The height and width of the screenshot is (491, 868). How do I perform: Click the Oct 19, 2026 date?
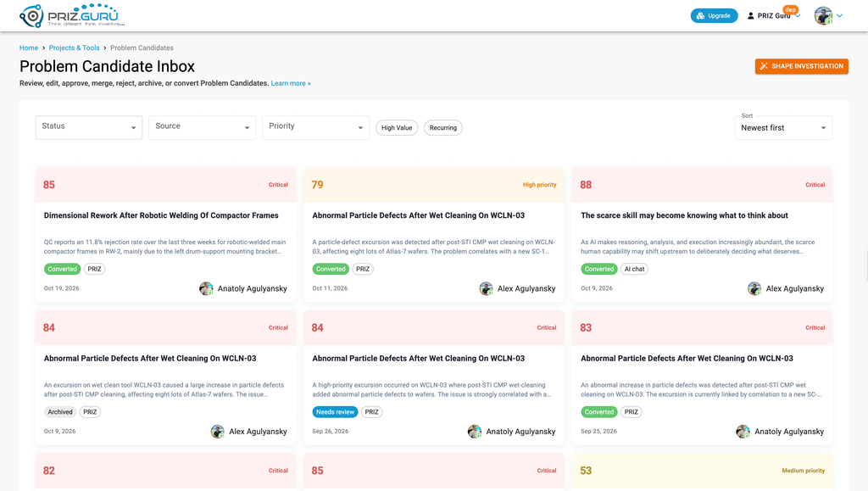pyautogui.click(x=61, y=288)
